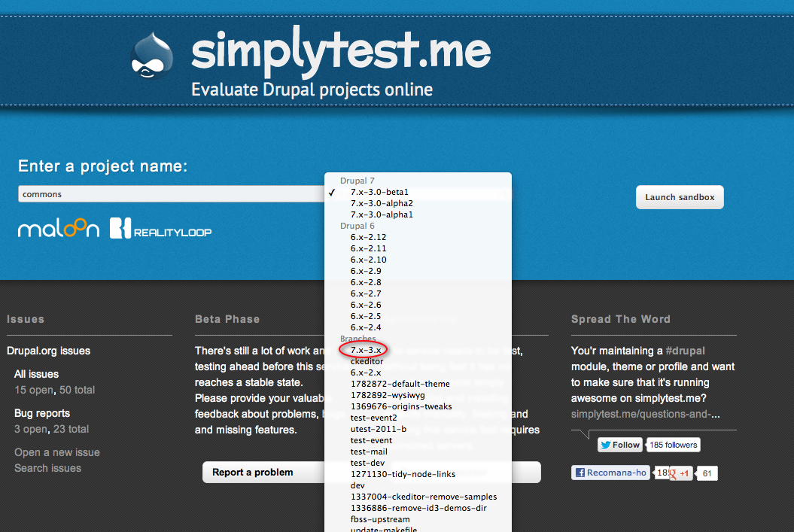This screenshot has width=794, height=532.
Task: Open the maloon sponsor logo
Action: pyautogui.click(x=59, y=228)
